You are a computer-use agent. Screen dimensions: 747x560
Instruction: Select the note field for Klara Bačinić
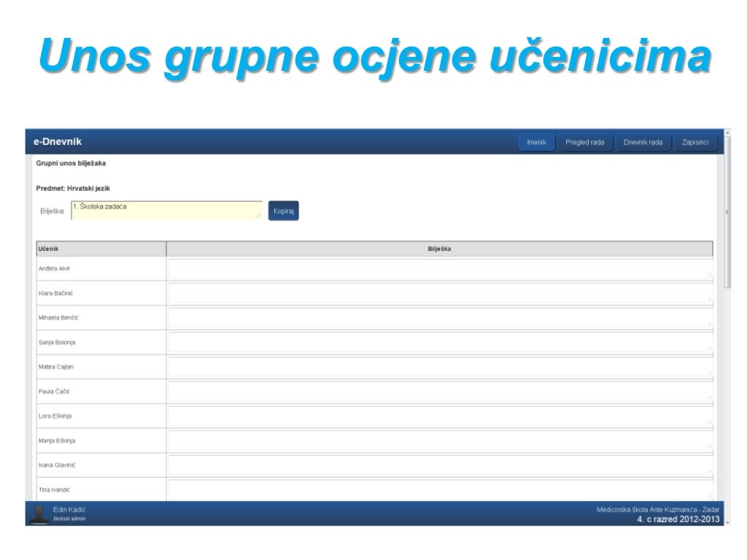(440, 293)
